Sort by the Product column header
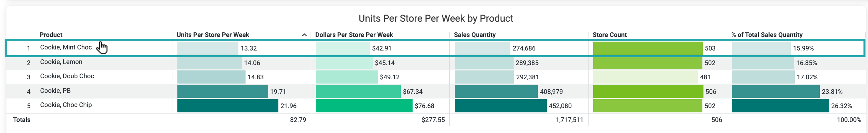This screenshot has width=868, height=133. [x=51, y=35]
